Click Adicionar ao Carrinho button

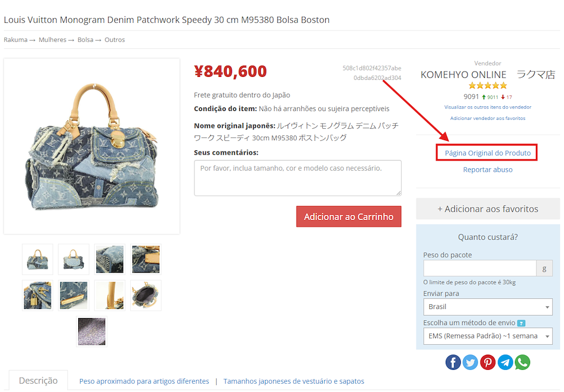[x=349, y=217]
